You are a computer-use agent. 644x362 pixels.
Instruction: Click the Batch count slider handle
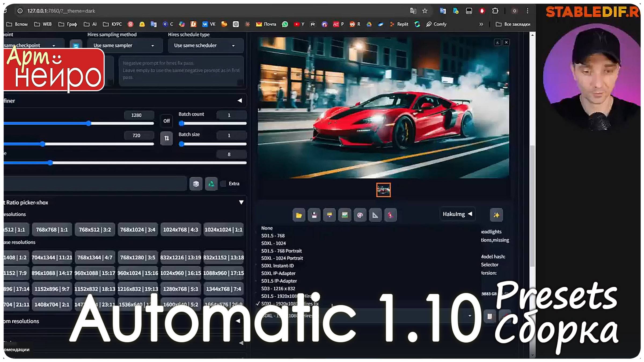tap(182, 123)
